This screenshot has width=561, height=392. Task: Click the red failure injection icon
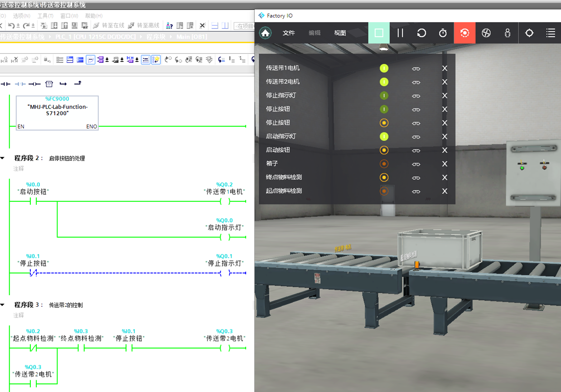coord(464,33)
